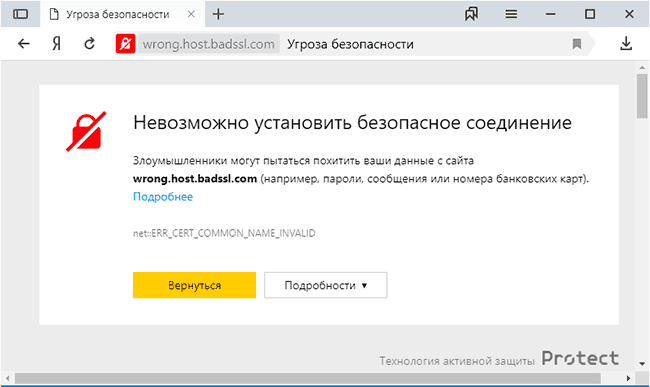Go back with the arrow
This screenshot has height=387, width=650.
pyautogui.click(x=24, y=44)
